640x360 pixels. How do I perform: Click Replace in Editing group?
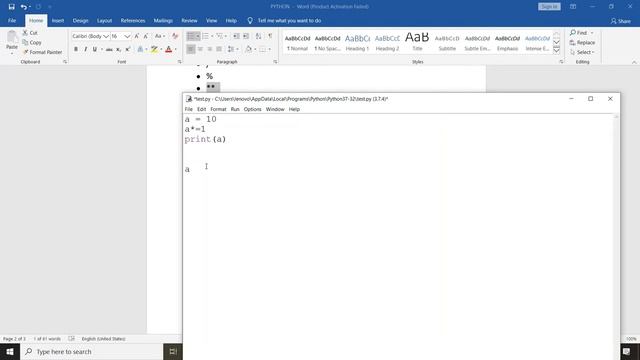pyautogui.click(x=582, y=42)
